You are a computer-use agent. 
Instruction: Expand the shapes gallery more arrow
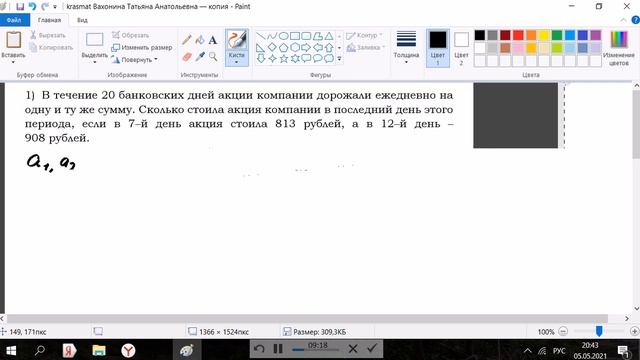339,59
